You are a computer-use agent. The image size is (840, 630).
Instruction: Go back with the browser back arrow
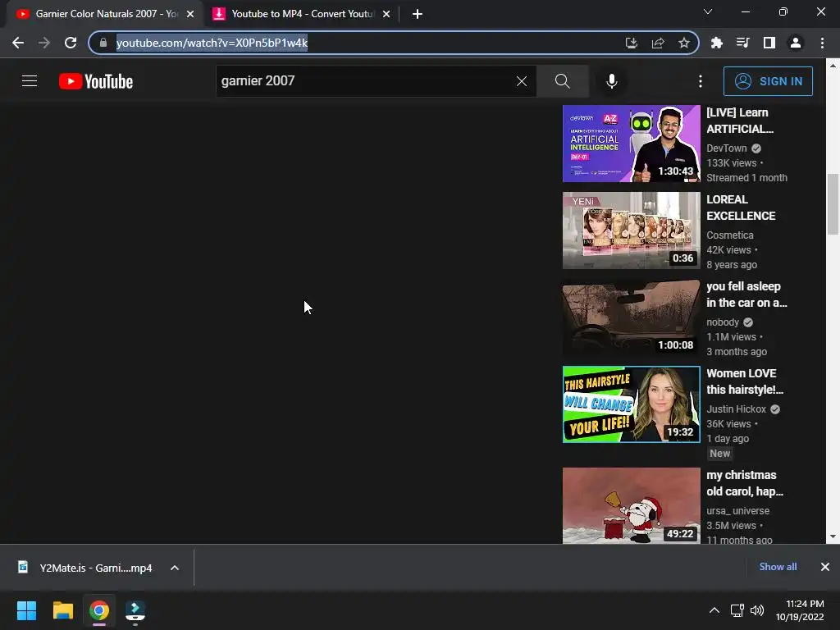tap(18, 43)
